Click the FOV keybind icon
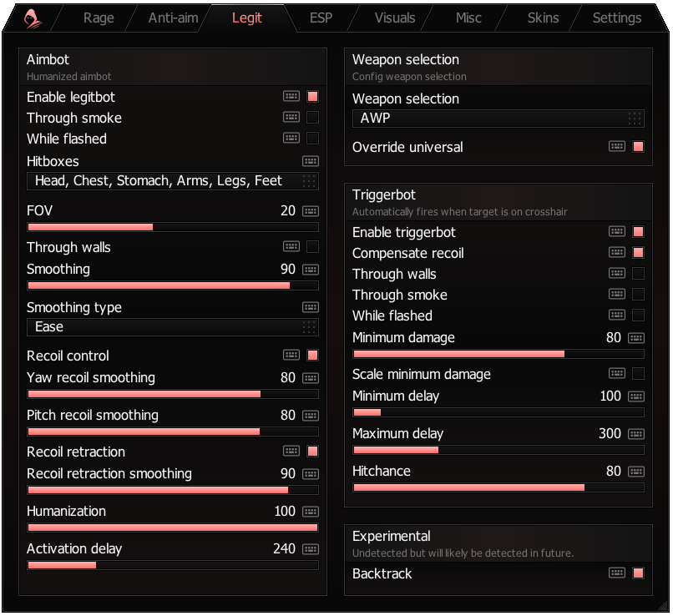Viewport: 673px width, 616px height. tap(310, 211)
